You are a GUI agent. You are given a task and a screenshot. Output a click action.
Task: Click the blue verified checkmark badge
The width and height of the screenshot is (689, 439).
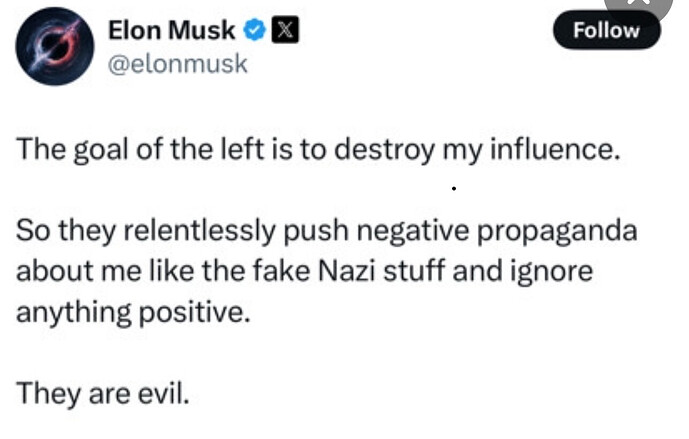[254, 30]
